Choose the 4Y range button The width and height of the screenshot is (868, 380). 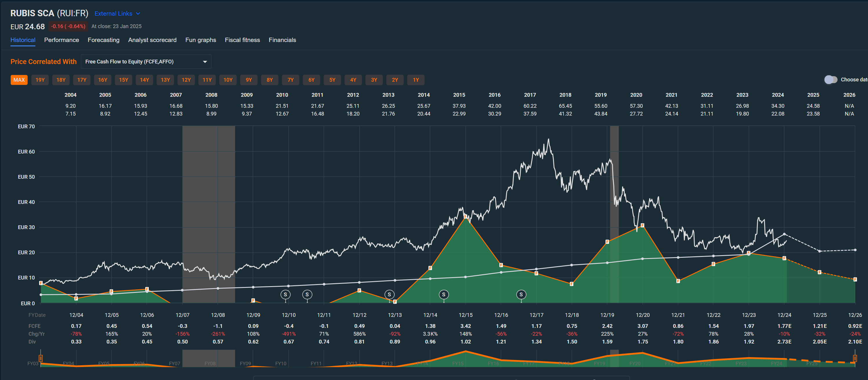click(354, 80)
